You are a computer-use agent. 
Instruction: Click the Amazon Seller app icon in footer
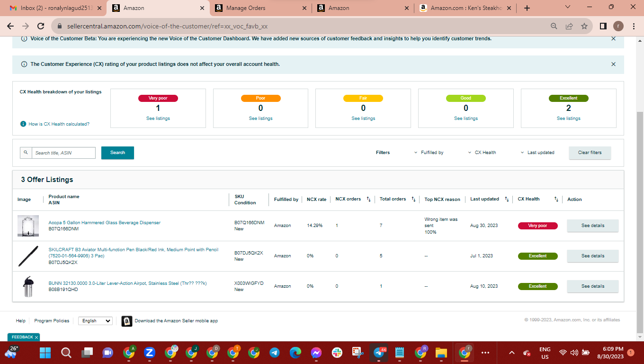(x=126, y=321)
